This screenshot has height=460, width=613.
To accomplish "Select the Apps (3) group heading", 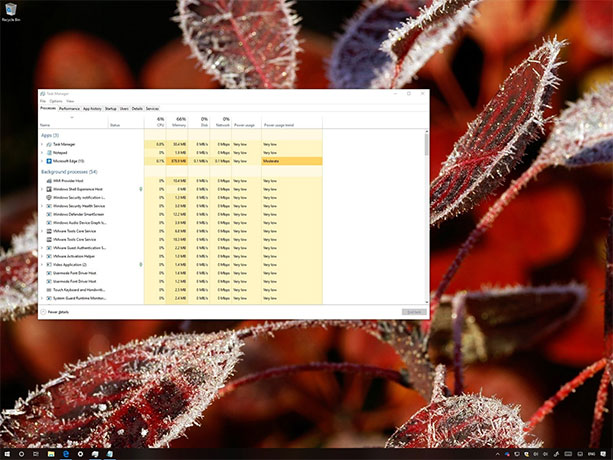I will tap(50, 135).
